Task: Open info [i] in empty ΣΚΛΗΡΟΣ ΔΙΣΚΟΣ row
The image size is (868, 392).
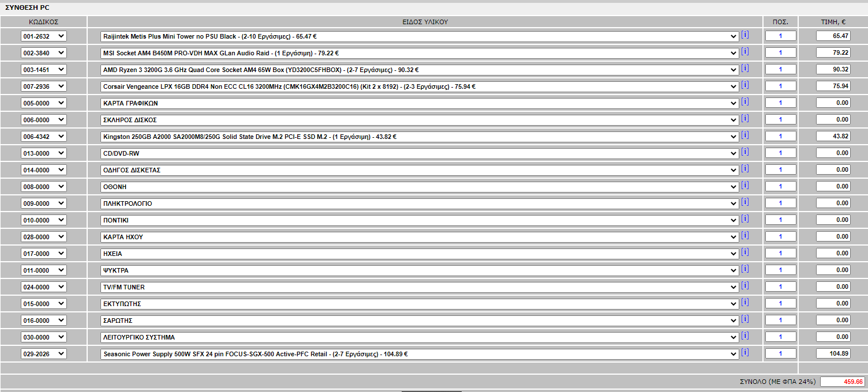Action: coord(745,119)
